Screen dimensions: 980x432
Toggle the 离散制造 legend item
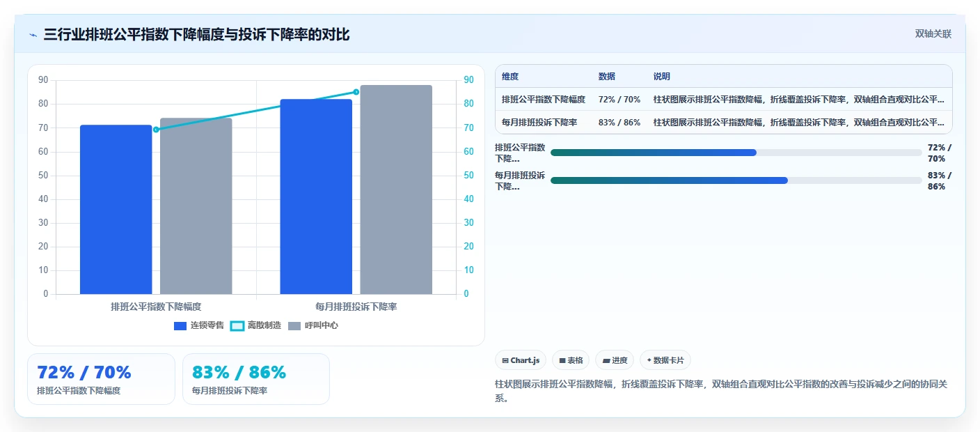(255, 325)
